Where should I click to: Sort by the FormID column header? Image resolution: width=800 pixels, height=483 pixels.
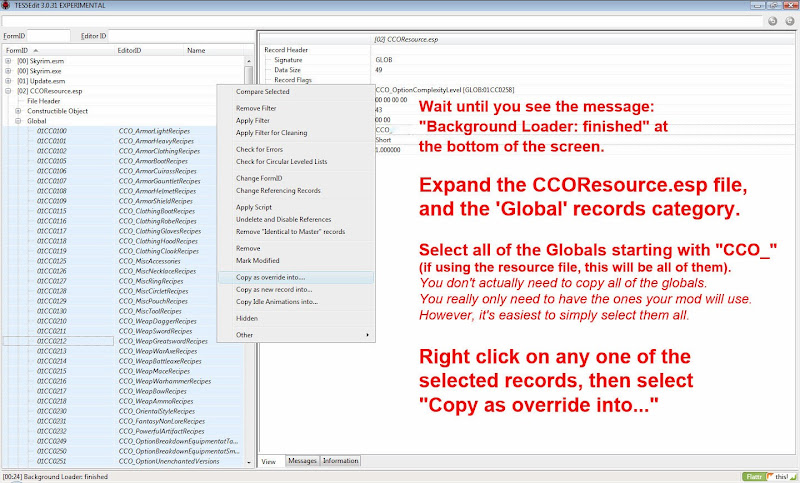click(x=59, y=50)
